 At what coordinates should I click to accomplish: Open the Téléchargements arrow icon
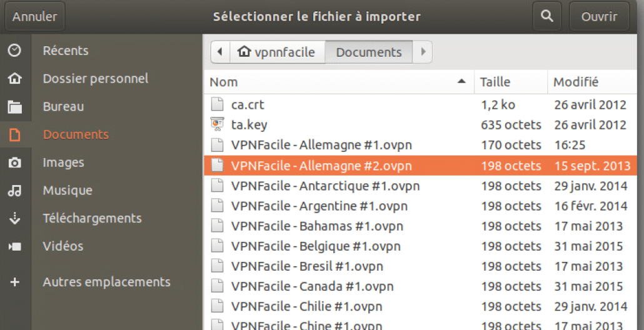[x=15, y=218]
